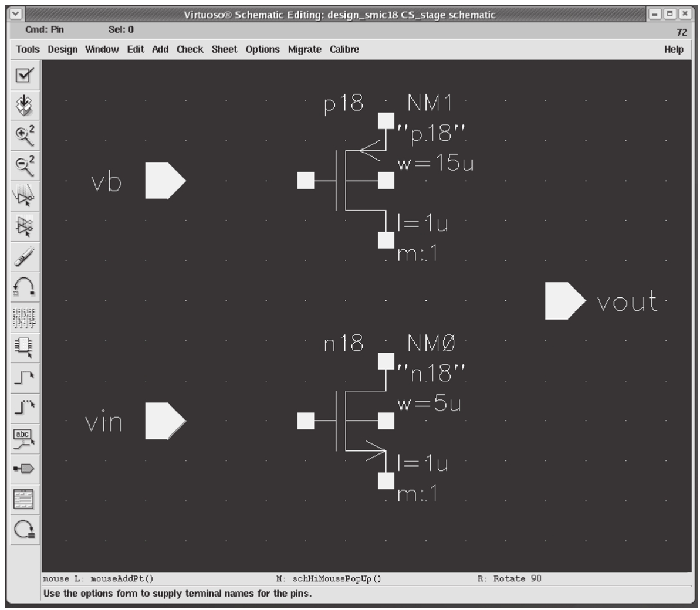Viewport: 700px width, 610px height.
Task: Select the Stretch tool
Action: pos(25,196)
